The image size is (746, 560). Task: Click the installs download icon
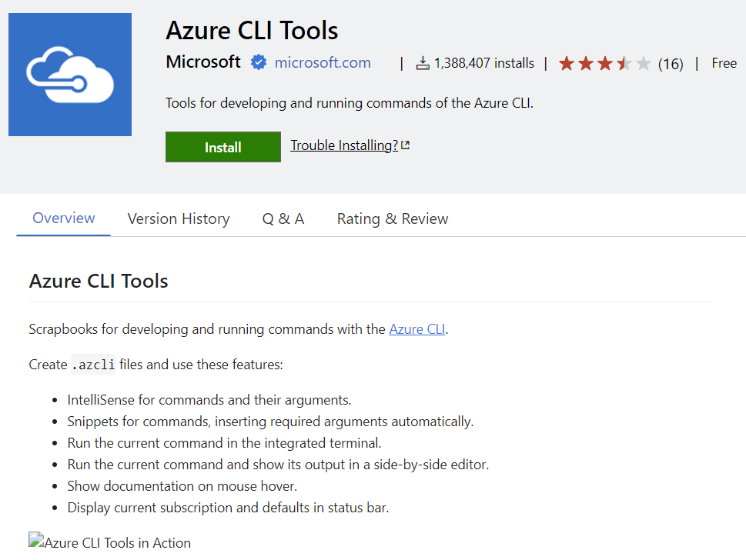(x=423, y=63)
